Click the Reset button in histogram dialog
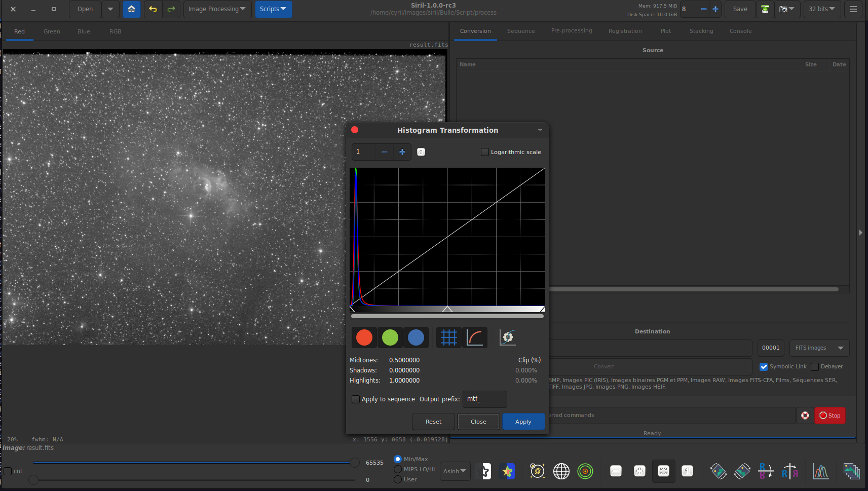 coord(433,422)
